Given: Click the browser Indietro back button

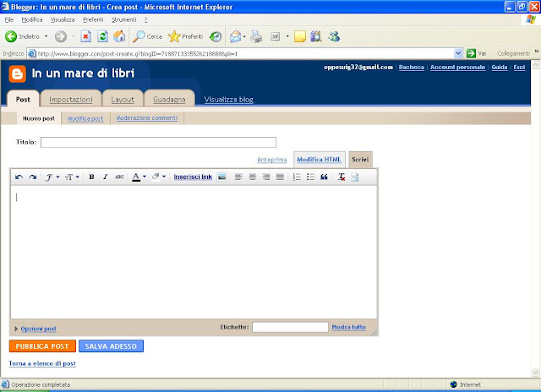Looking at the screenshot, I should tap(23, 36).
